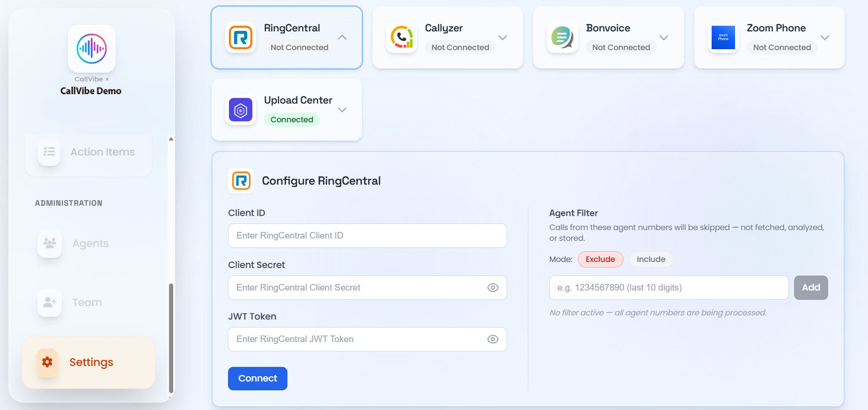
Task: Collapse the RingCentral card chevron
Action: [x=342, y=37]
